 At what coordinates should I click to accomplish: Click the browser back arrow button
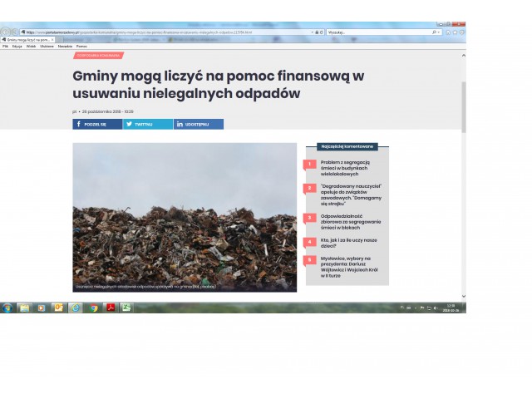[6, 32]
